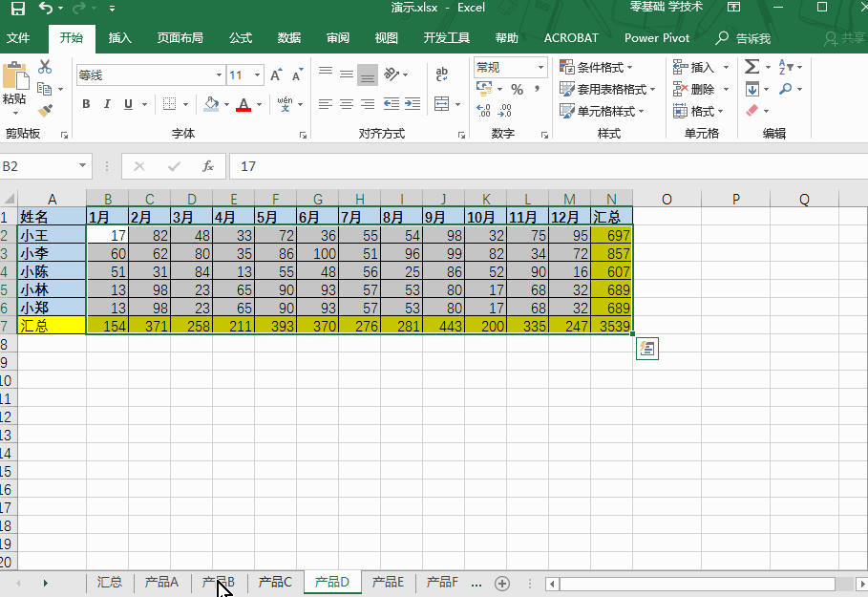868x597 pixels.
Task: Click the formula bar showing 17
Action: [x=548, y=166]
